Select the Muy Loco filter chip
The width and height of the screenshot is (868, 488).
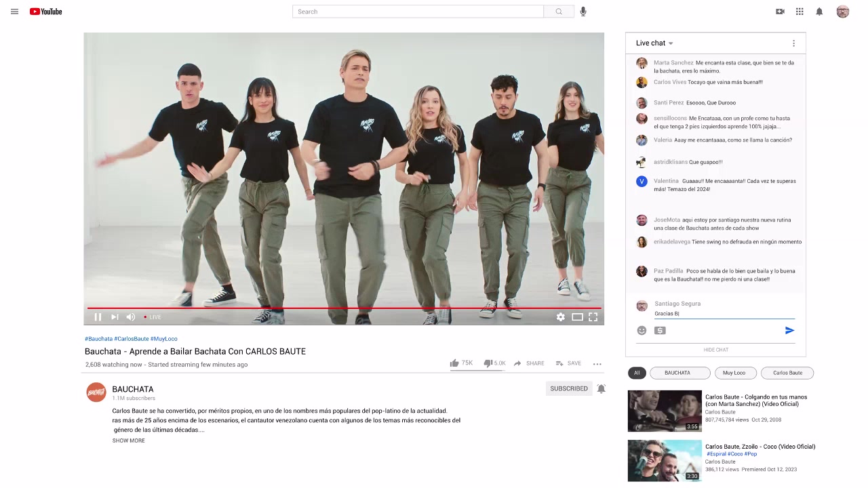coord(734,373)
